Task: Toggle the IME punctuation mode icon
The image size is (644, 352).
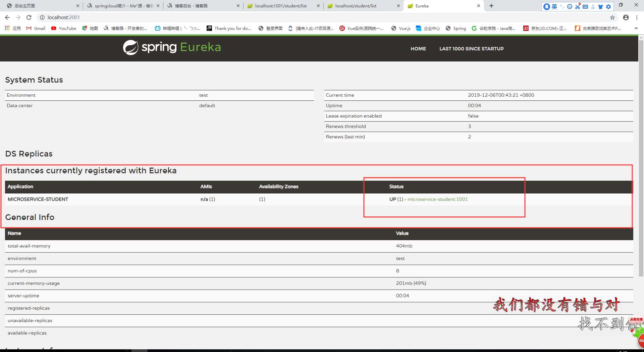Action: [x=562, y=6]
